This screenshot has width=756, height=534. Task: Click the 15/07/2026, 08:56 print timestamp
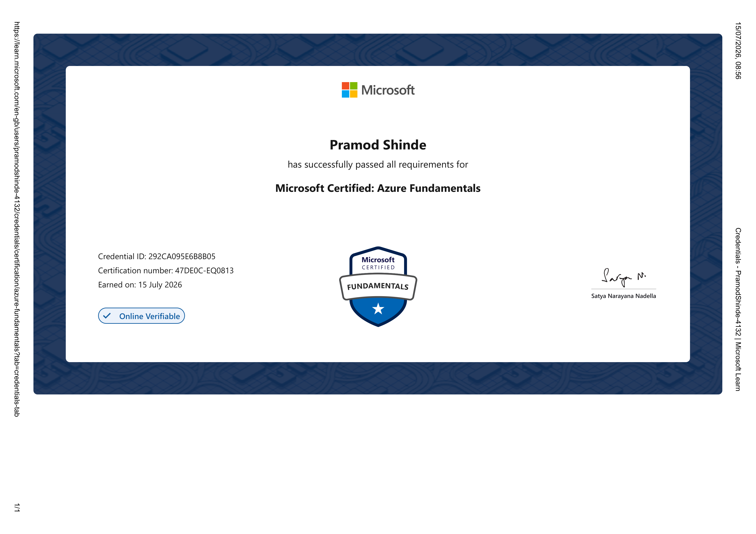tap(738, 51)
